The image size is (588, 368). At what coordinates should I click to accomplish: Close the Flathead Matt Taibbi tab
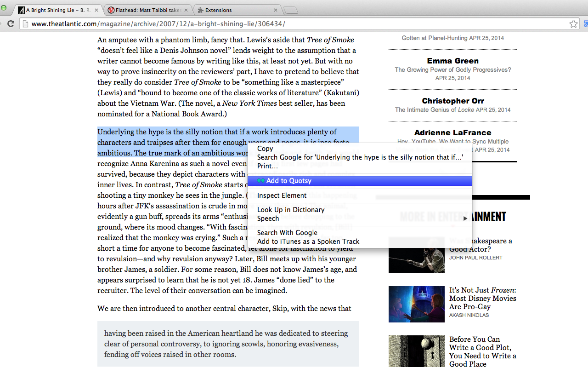[x=186, y=10]
